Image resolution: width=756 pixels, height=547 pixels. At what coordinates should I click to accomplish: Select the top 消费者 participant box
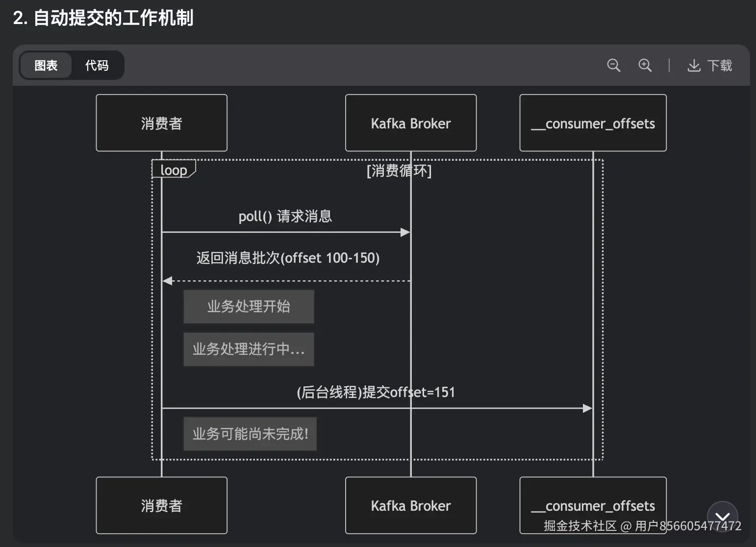pyautogui.click(x=162, y=123)
